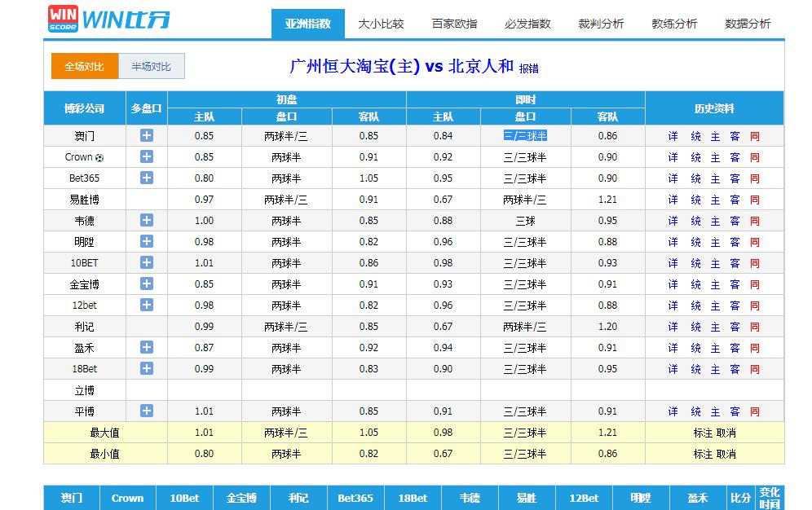Expand multi-handicap plus for 12bet row

147,306
